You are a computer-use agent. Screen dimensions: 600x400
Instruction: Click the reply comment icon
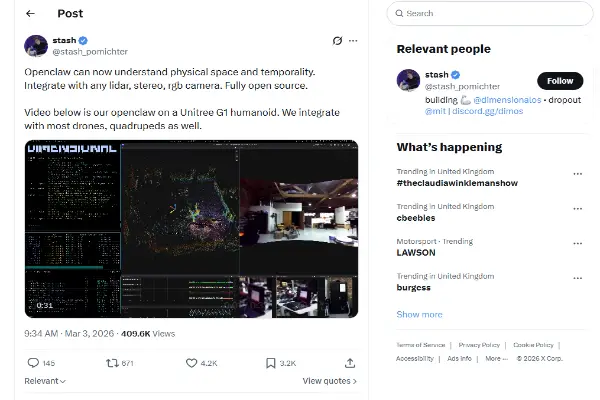pyautogui.click(x=33, y=363)
